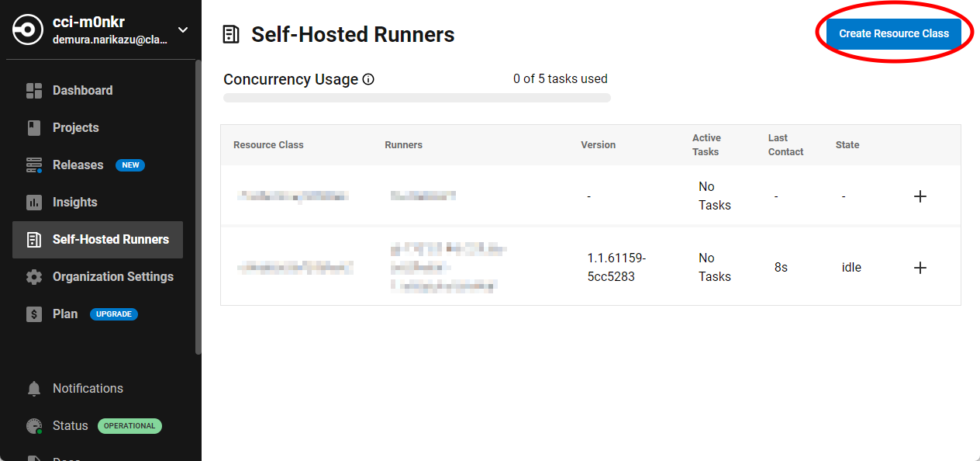
Task: Open Releases marked with NEW badge
Action: 76,165
